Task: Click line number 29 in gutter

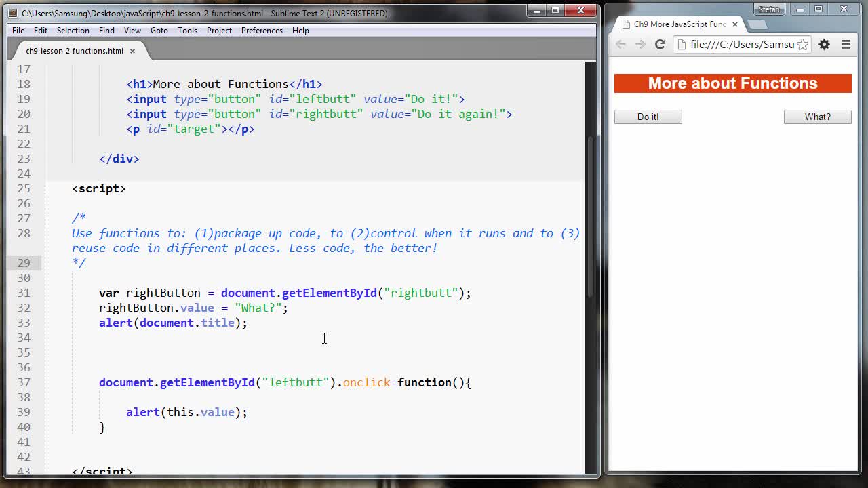Action: [24, 263]
